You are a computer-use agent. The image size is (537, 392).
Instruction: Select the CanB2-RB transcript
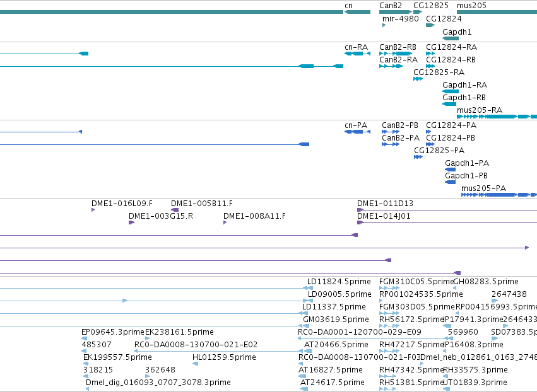[x=396, y=54]
